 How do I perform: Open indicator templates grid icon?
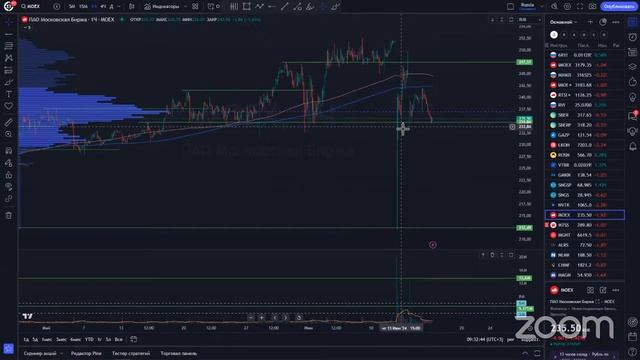(x=195, y=7)
